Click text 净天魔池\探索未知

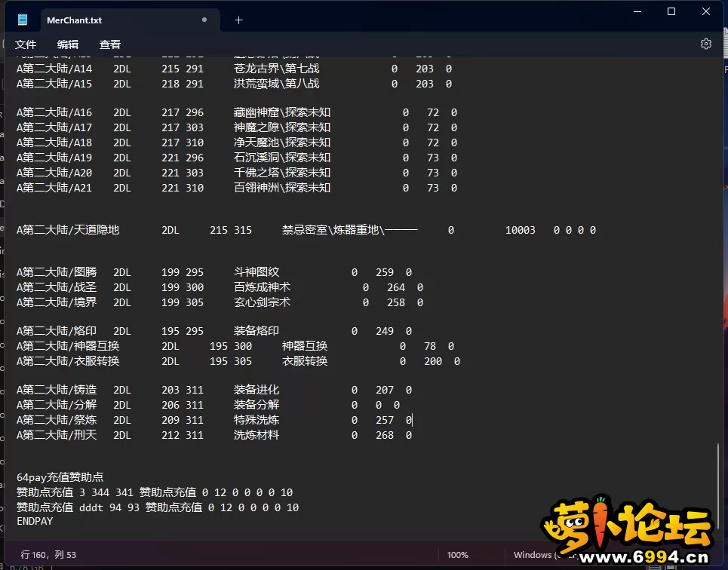[282, 142]
